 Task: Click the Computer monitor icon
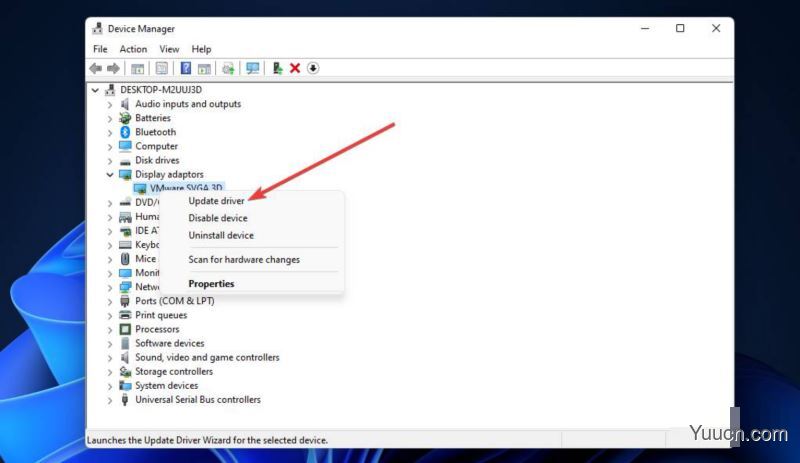[x=125, y=146]
